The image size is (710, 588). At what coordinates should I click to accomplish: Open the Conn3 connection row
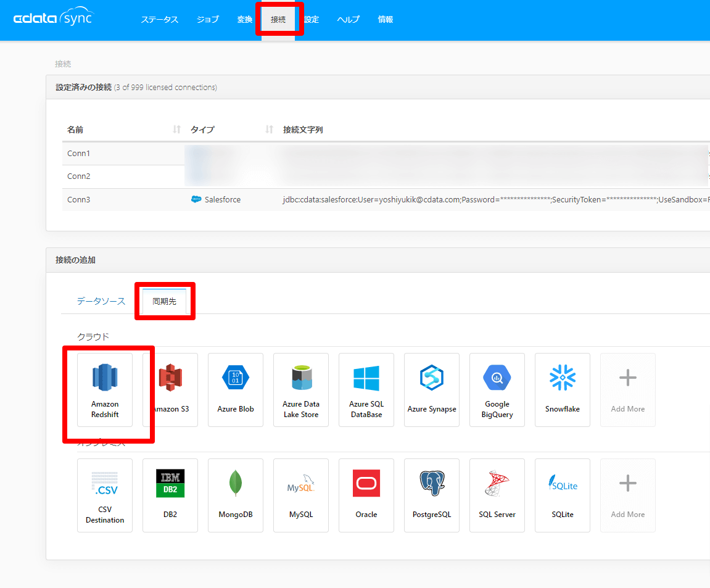[x=386, y=200]
